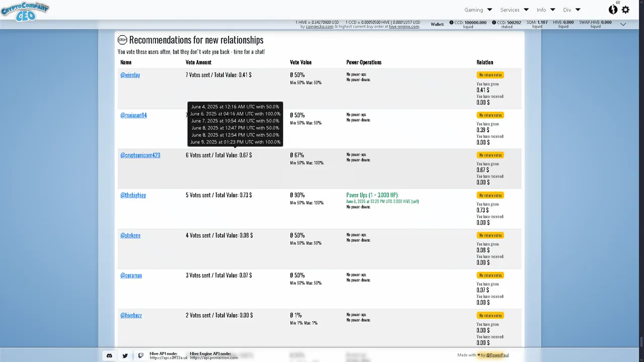Click the Name column header
The image size is (644, 362).
click(126, 62)
